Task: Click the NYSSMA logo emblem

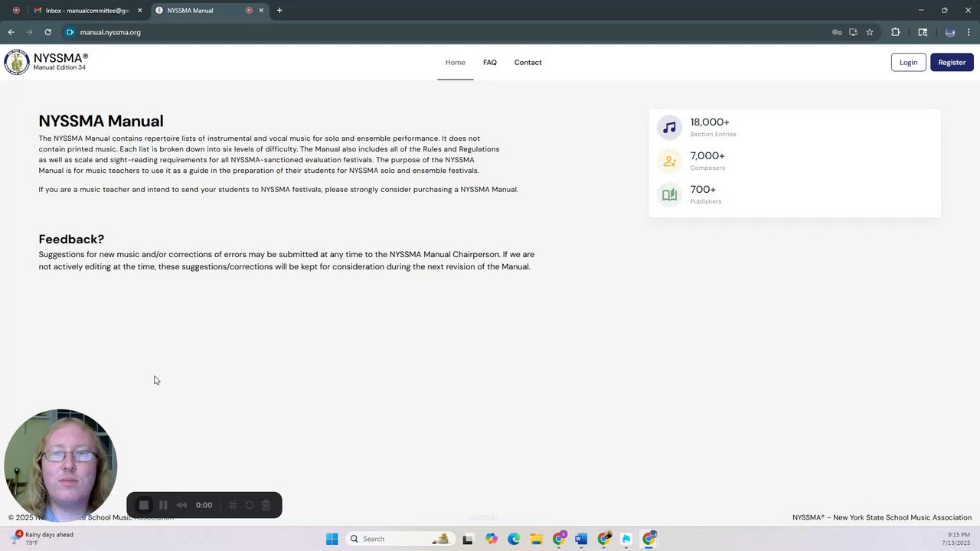Action: click(17, 62)
